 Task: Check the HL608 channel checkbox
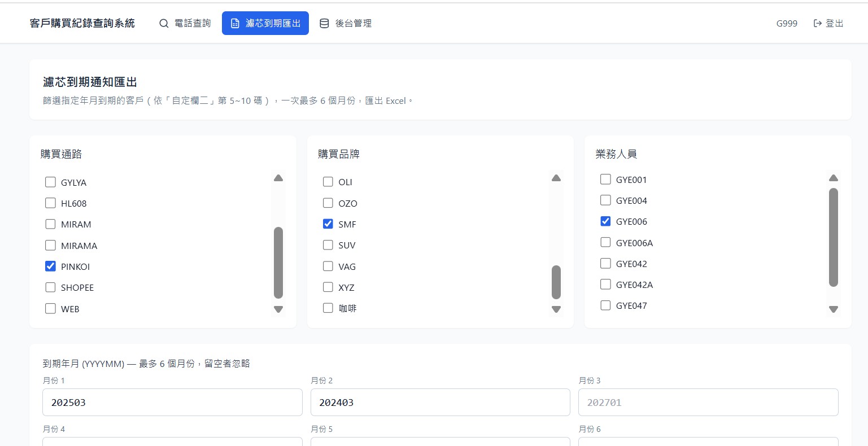pos(50,203)
